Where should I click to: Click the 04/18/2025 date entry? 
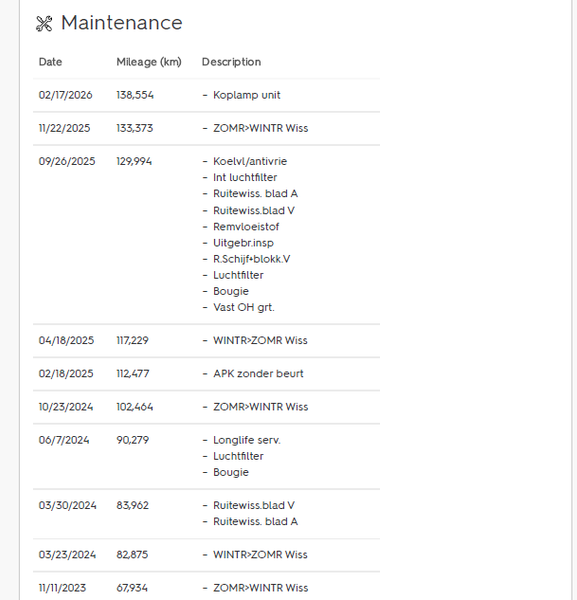tap(66, 341)
